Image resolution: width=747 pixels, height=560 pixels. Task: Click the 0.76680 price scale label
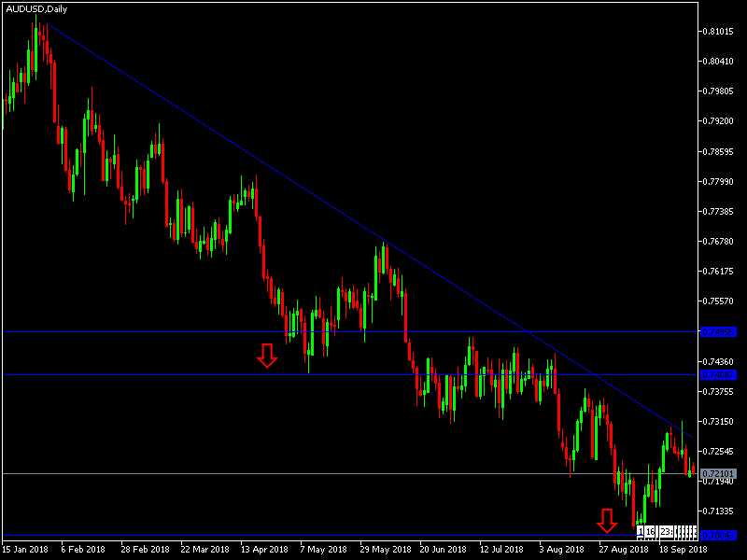(718, 244)
